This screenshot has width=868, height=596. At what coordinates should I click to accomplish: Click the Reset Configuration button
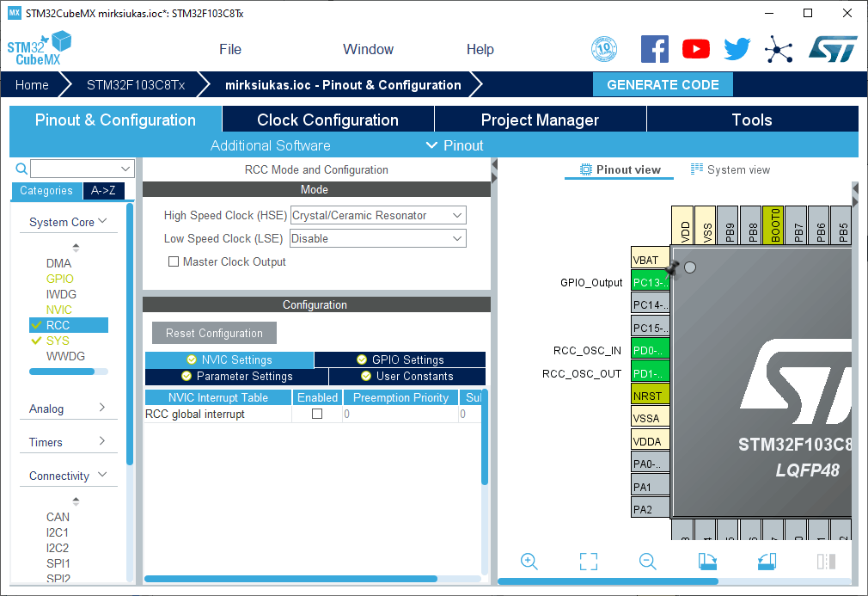coord(214,333)
